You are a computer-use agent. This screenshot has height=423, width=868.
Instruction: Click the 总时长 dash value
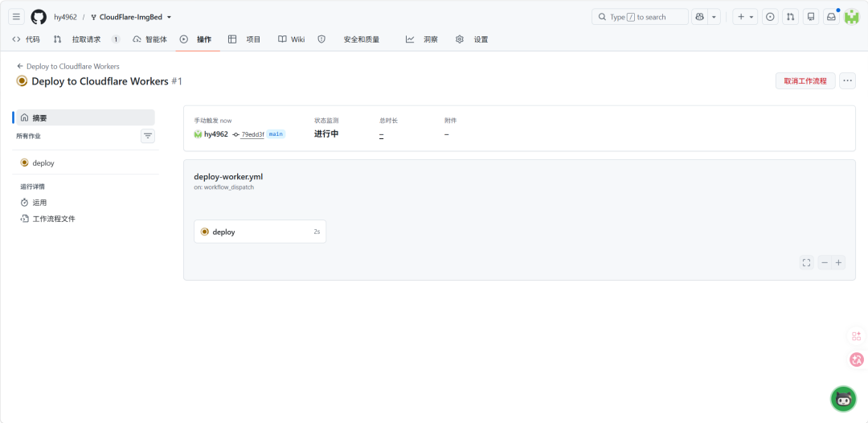pyautogui.click(x=382, y=135)
